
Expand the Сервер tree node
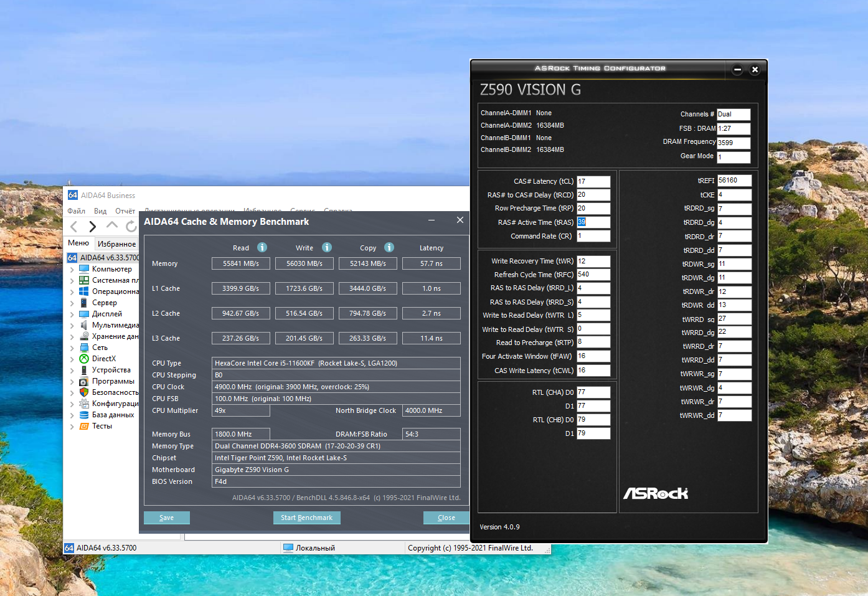point(72,303)
